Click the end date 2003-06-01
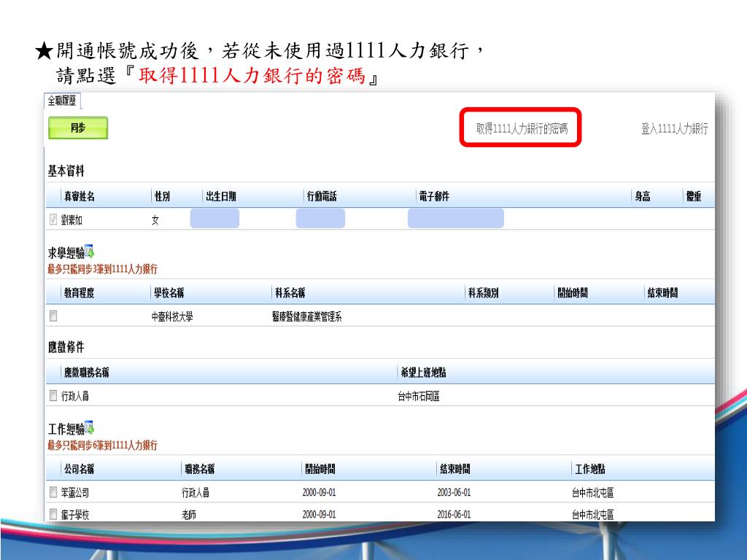This screenshot has height=560, width=747. [x=454, y=492]
